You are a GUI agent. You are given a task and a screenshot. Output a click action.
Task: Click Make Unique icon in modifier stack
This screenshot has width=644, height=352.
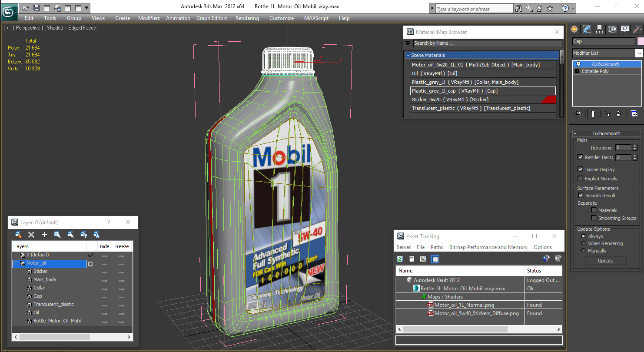click(x=608, y=113)
